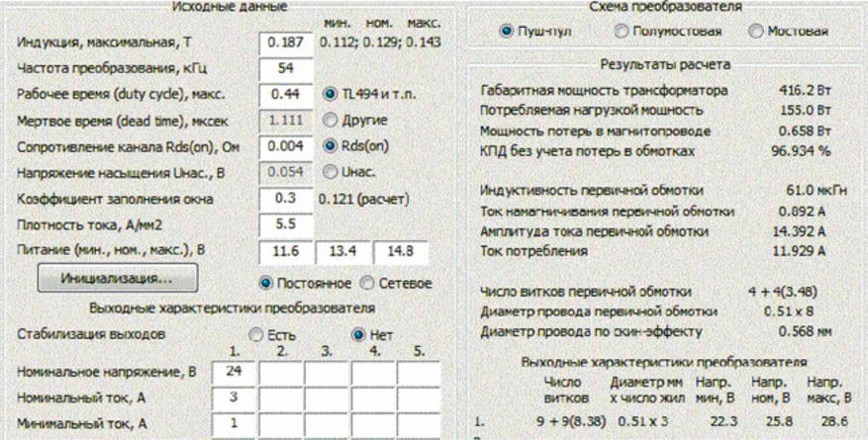The height and width of the screenshot is (440, 868).
Task: Edit the duty cycle max value field
Action: pos(284,95)
